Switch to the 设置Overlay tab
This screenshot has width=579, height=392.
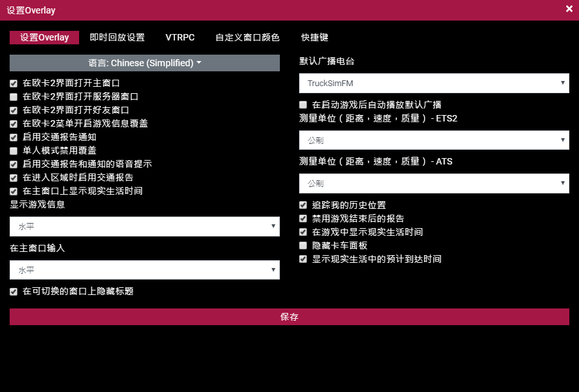coord(44,38)
